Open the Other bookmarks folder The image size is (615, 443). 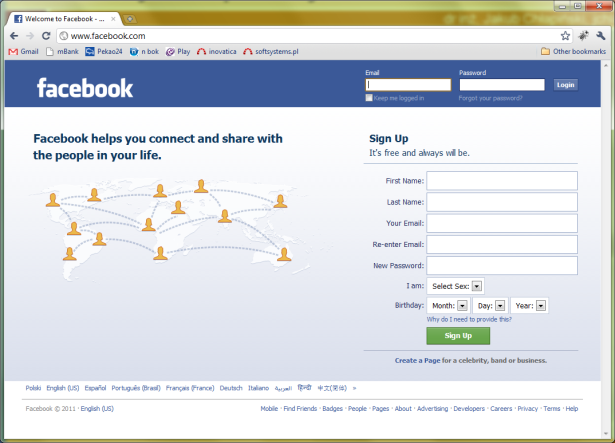(573, 51)
